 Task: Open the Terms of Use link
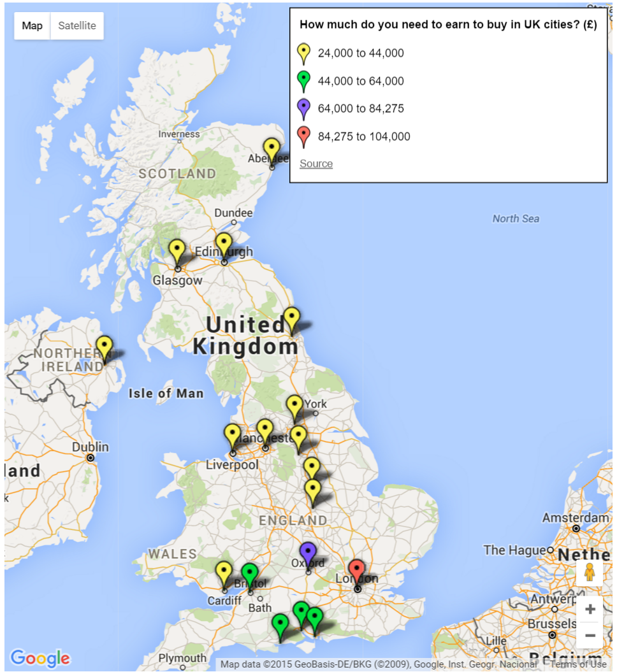[578, 664]
